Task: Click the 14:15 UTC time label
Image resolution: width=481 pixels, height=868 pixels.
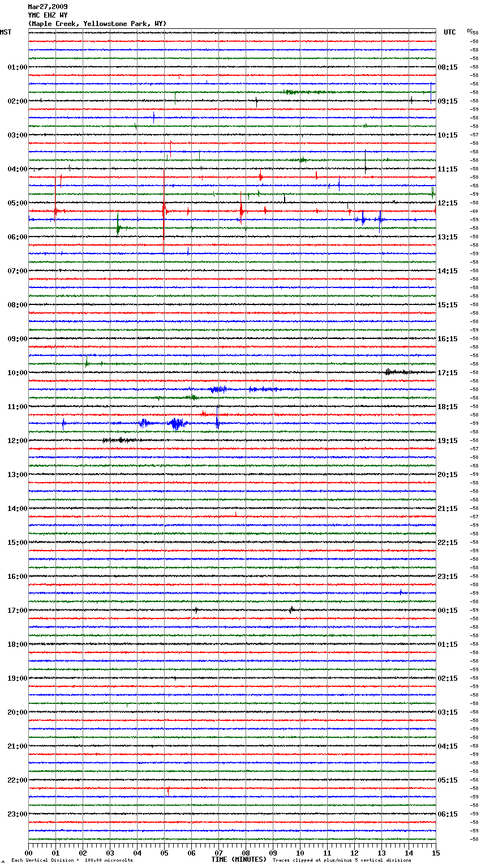Action: tap(448, 271)
